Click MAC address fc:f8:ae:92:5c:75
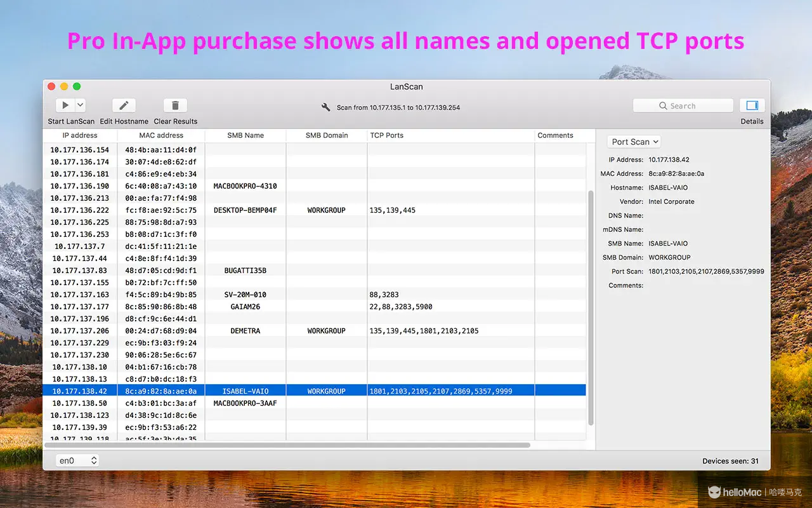Viewport: 812px width, 508px height. pos(161,210)
